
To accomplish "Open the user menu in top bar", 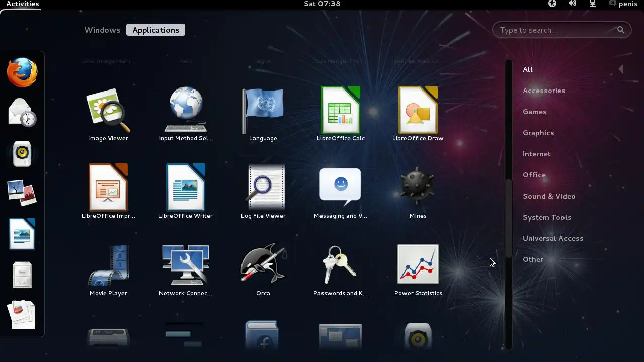I will point(623,4).
